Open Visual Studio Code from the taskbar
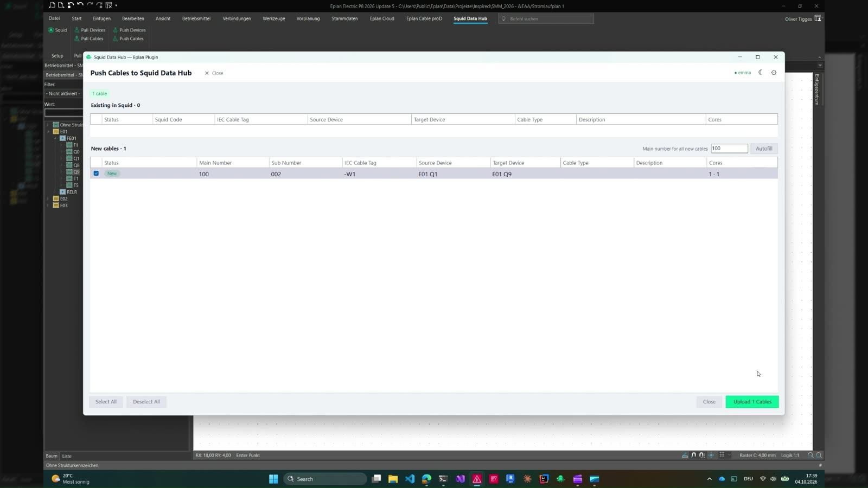This screenshot has width=868, height=488. (410, 479)
